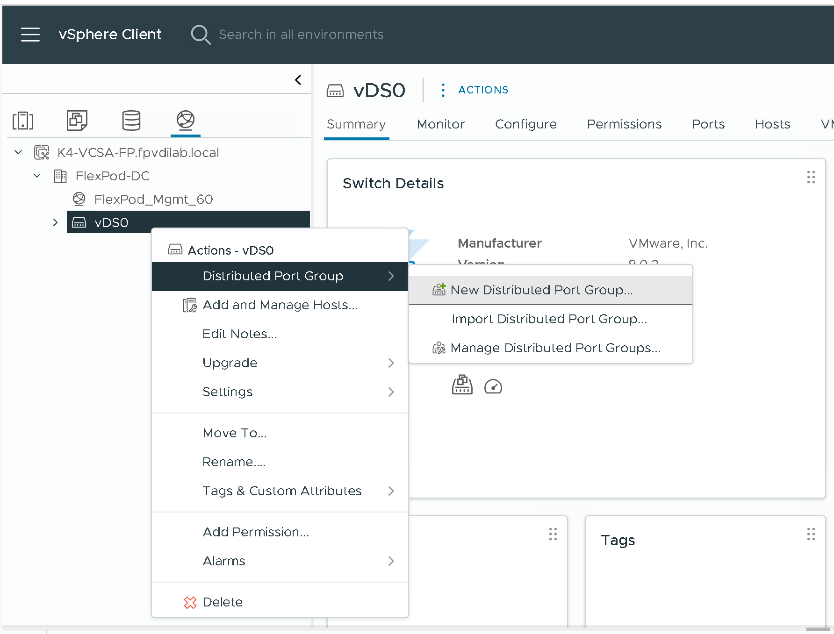
Task: Choose Manage Distributed Port Groups...
Action: [x=551, y=348]
